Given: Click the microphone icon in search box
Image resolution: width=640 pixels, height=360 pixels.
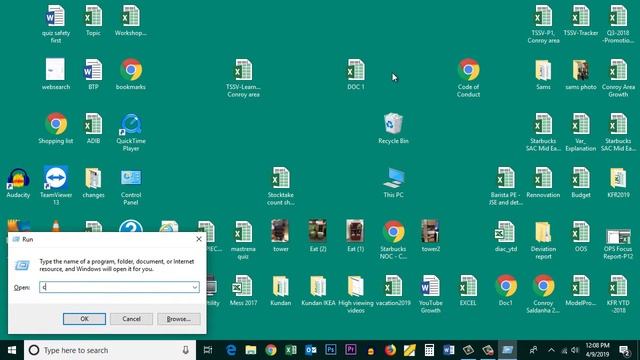Looking at the screenshot, I should (x=186, y=350).
